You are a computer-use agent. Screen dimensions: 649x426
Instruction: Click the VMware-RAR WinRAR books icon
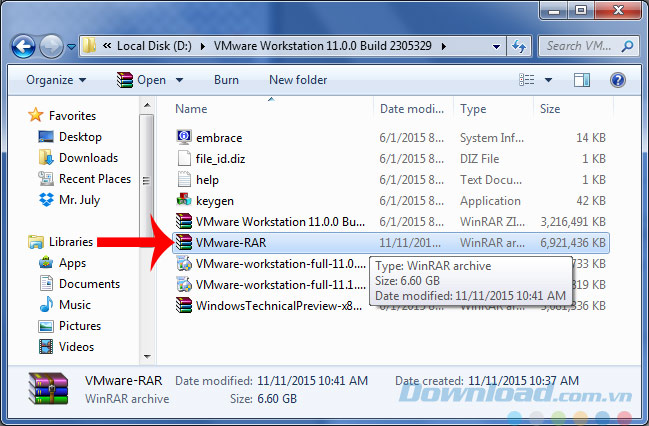click(x=184, y=242)
